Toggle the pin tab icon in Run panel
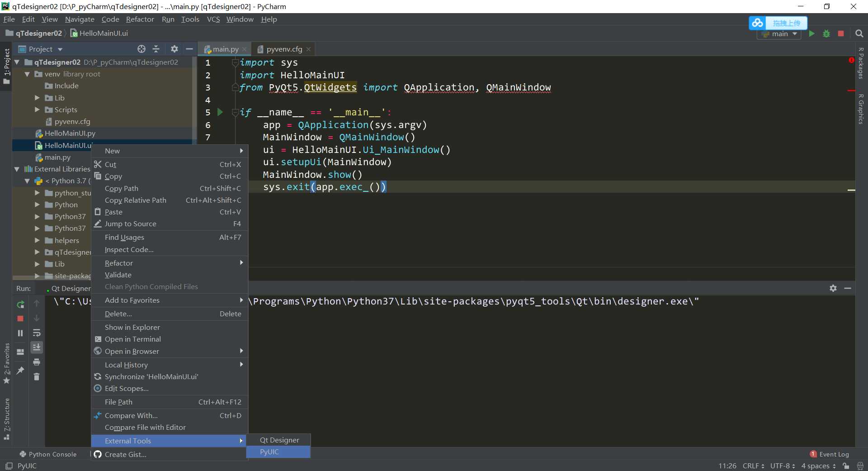Screen dimensions: 868x471 click(x=20, y=371)
